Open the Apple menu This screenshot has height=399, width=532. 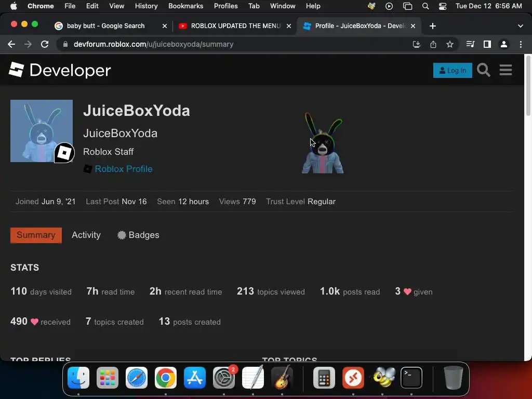coord(14,6)
